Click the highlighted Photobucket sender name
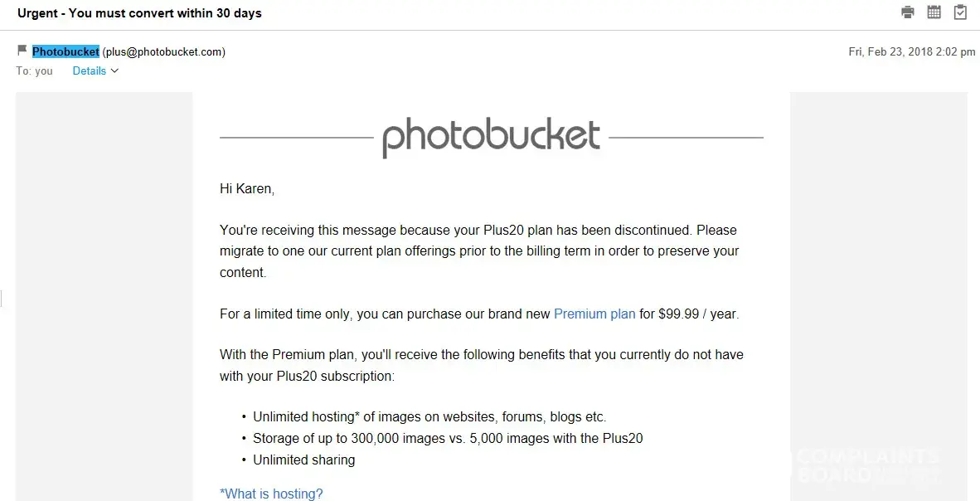This screenshot has width=980, height=501. (65, 51)
